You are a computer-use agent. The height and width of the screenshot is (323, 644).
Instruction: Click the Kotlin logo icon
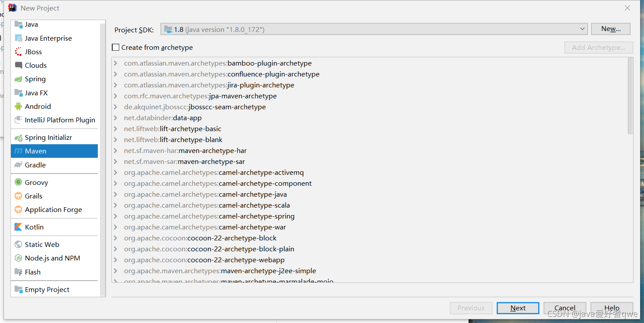pyautogui.click(x=18, y=227)
